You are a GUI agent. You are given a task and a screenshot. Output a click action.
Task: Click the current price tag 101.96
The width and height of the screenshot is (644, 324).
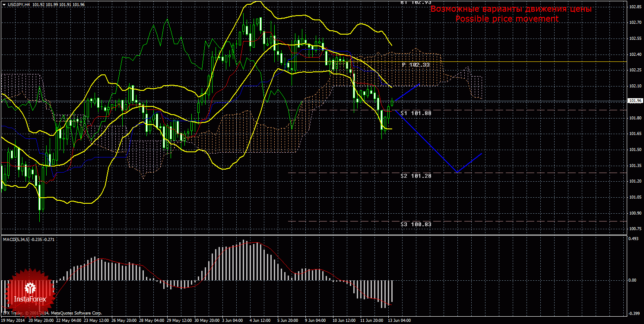(x=635, y=101)
